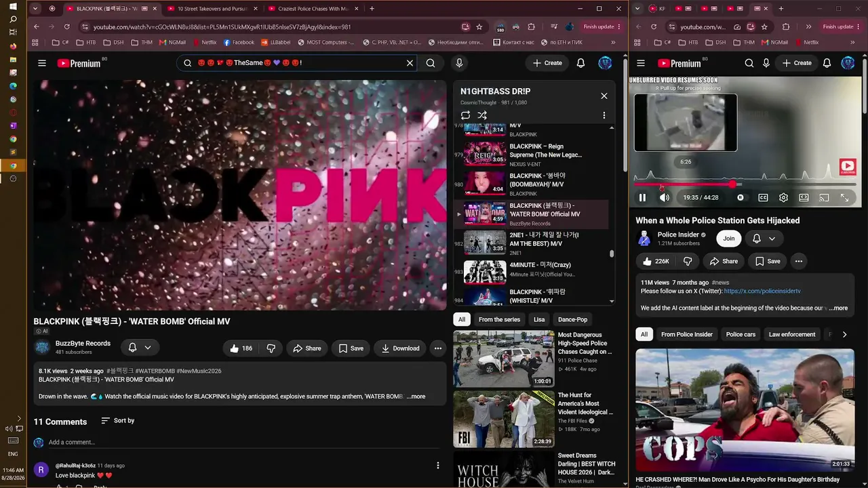
Task: Open a new tab in left browser window
Action: (x=372, y=9)
